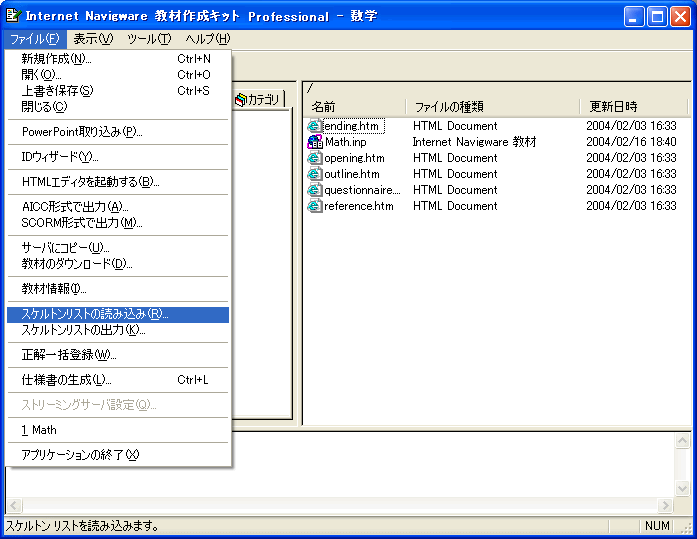Choose 新規作成(N) from the file menu
This screenshot has height=539, width=697.
coord(118,59)
